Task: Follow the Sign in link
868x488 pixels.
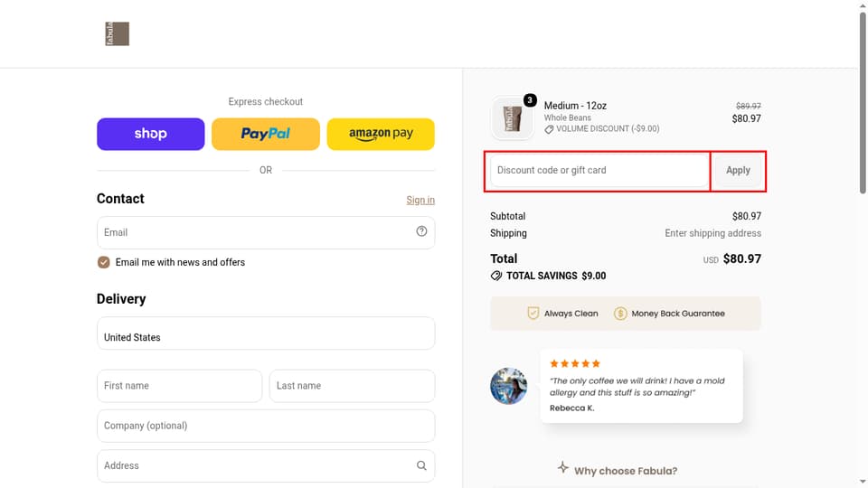Action: [420, 200]
